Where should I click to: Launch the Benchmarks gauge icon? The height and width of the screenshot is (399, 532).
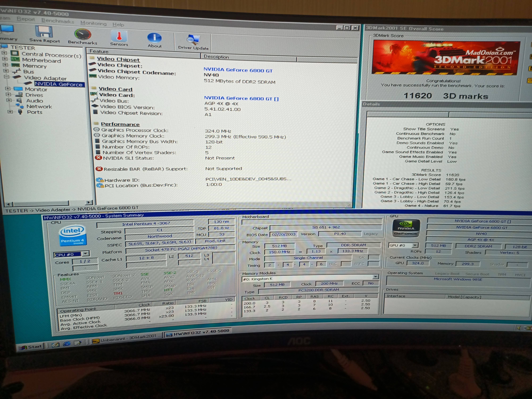click(x=82, y=37)
